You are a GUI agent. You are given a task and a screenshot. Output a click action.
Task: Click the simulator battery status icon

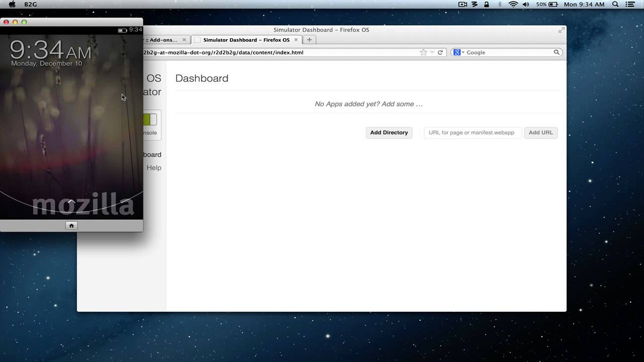tap(122, 30)
